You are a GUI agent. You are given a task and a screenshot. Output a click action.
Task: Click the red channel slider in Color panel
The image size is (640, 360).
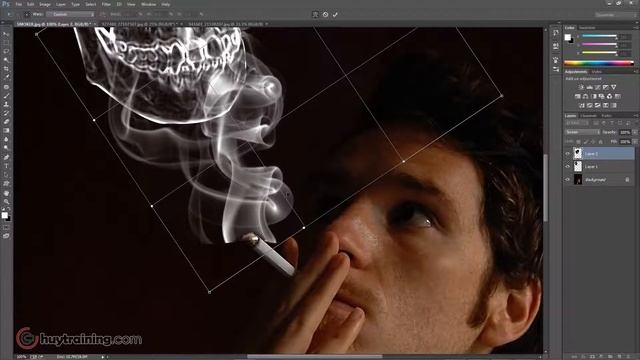[x=599, y=37]
